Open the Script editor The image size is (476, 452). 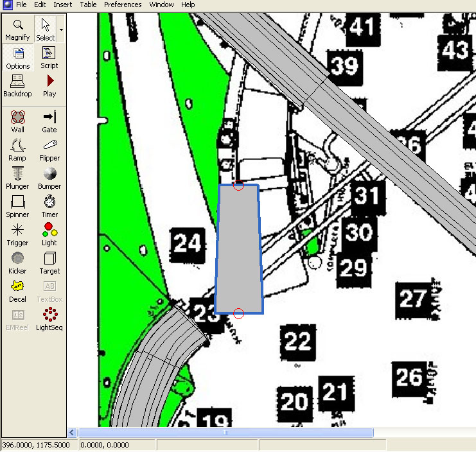(x=49, y=58)
